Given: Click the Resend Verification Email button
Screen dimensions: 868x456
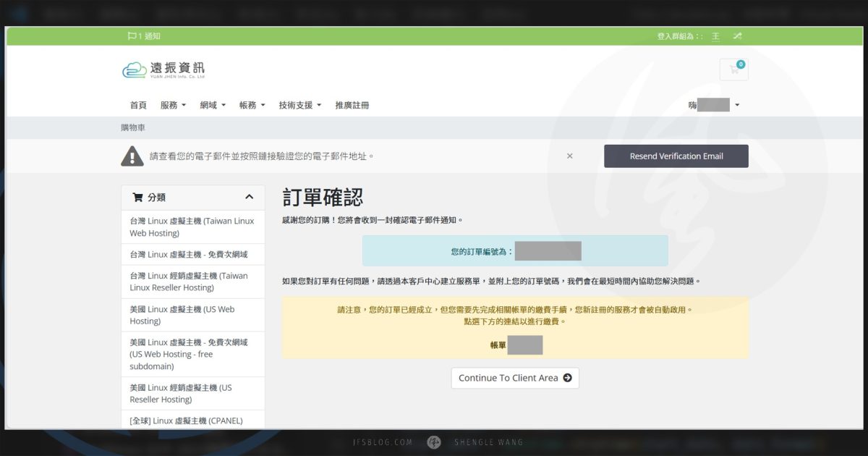Looking at the screenshot, I should pos(676,155).
